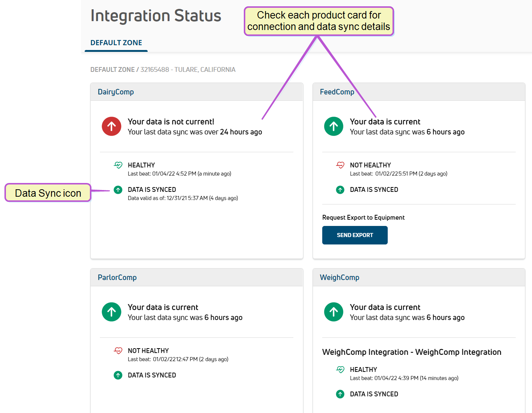Click the DATA IS SYNCED label in ParlorComp

pos(152,375)
